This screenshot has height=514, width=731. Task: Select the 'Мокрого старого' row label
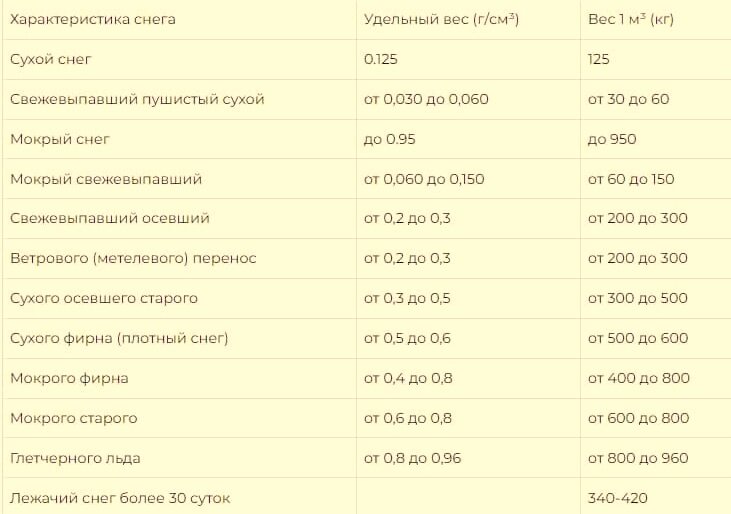pyautogui.click(x=74, y=418)
